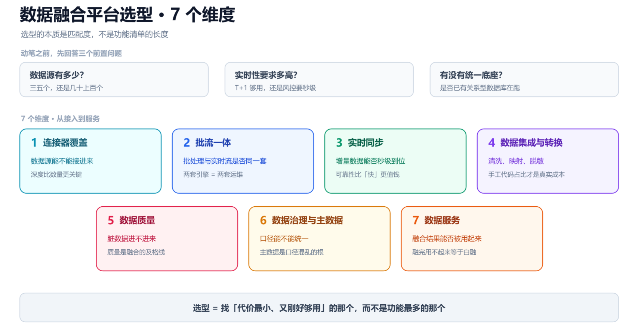The image size is (644, 327).
Task: Click the 连接器覆盖 dimension card
Action: 90,161
